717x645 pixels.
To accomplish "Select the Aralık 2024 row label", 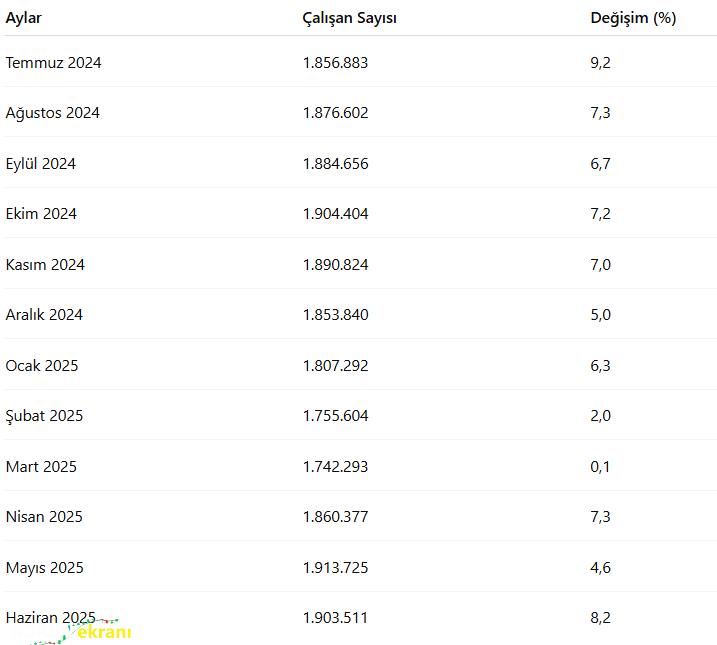I will (x=44, y=315).
